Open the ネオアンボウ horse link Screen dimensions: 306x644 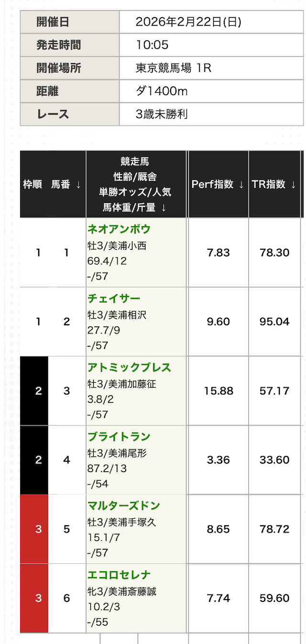(x=119, y=230)
